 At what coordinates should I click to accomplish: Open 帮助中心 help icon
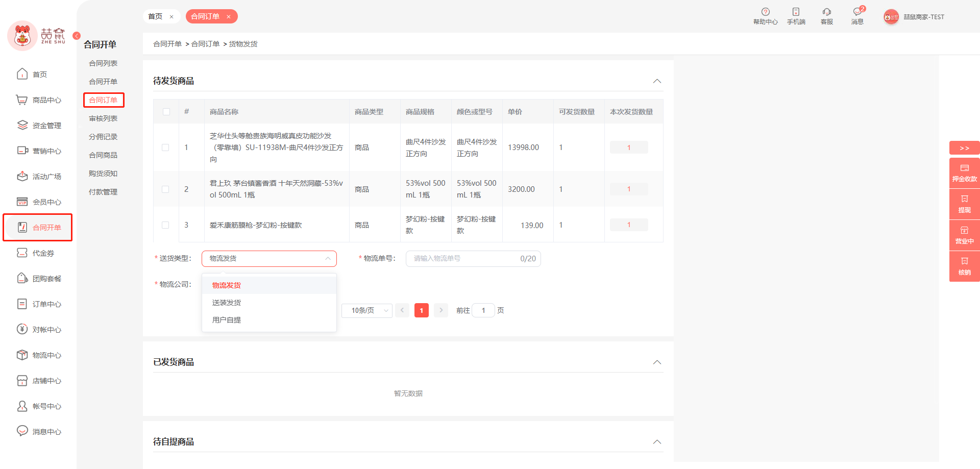[765, 12]
